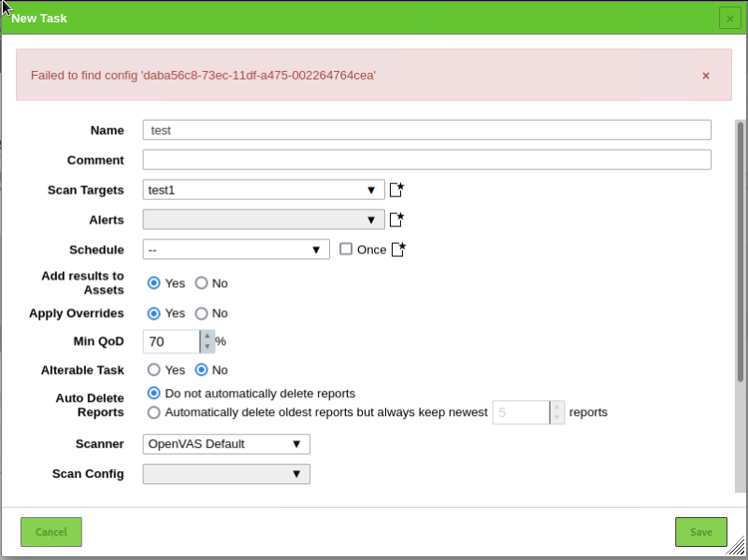Expand the empty Scan Config dropdown

pos(226,474)
